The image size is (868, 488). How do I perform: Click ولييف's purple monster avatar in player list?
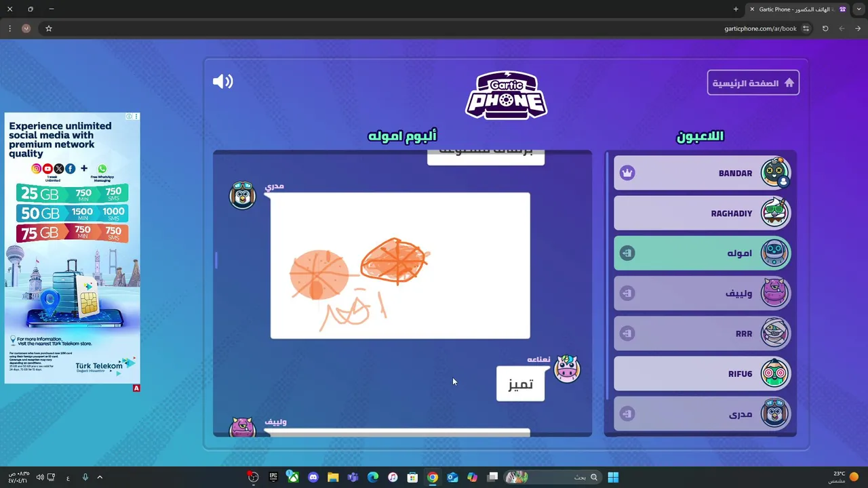point(774,293)
